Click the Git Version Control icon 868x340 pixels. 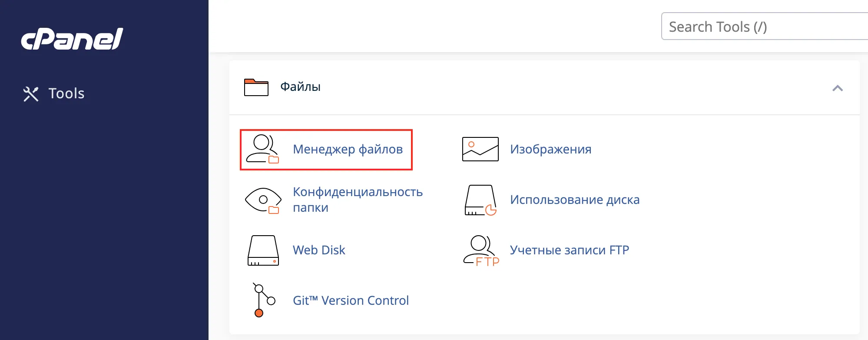pyautogui.click(x=263, y=300)
